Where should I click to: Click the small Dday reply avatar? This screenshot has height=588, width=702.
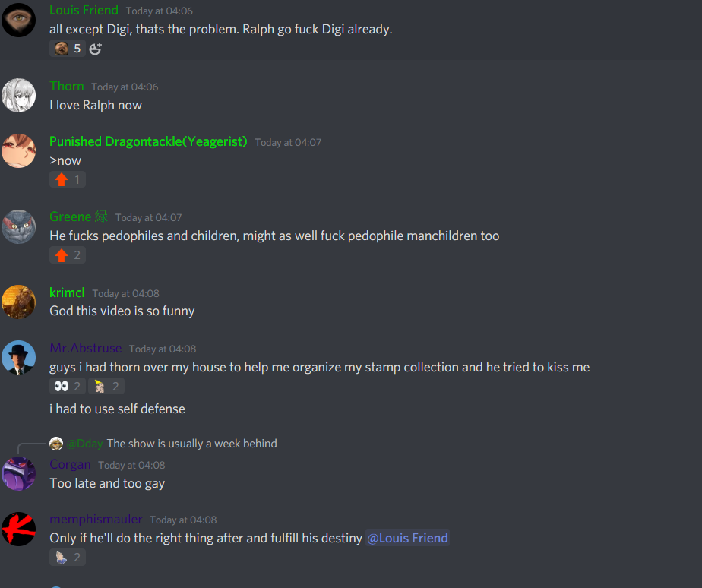(56, 444)
